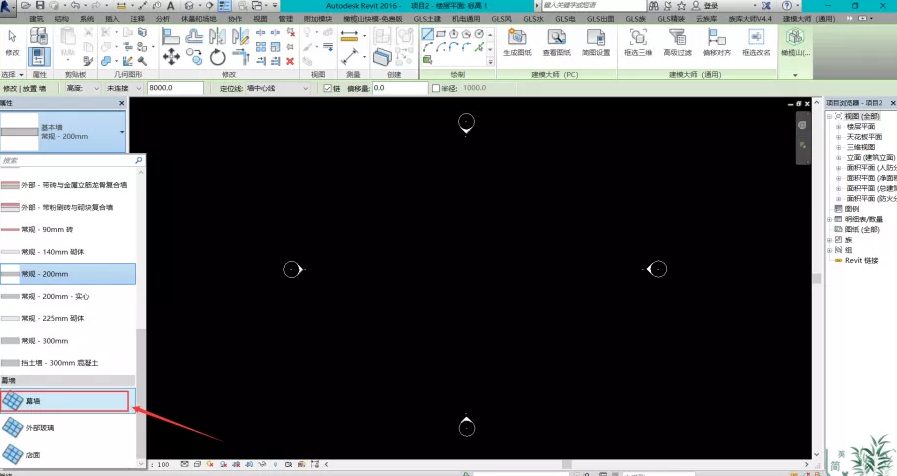The height and width of the screenshot is (476, 897).
Task: Click the Align tool icon
Action: tap(170, 37)
